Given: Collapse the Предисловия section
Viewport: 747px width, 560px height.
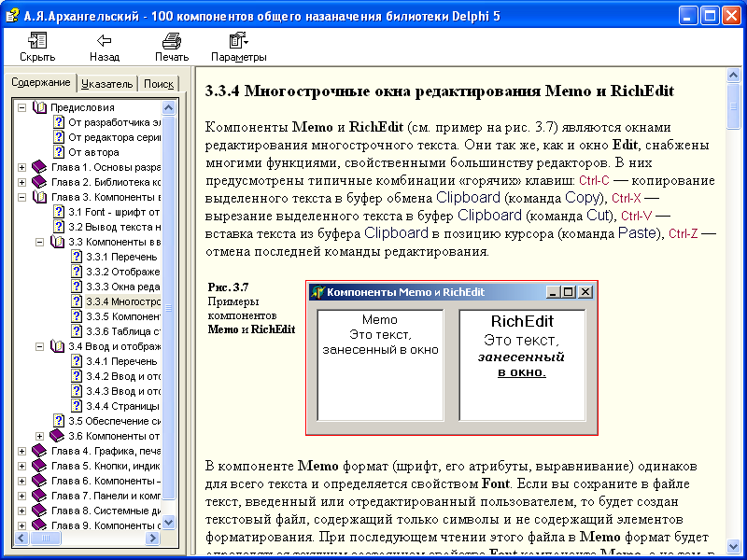Looking at the screenshot, I should click(x=21, y=107).
